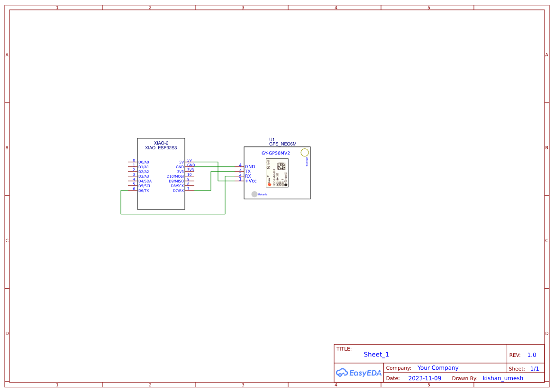Select the D4/SDA pin label
Image resolution: width=554 pixels, height=392 pixels.
click(145, 181)
